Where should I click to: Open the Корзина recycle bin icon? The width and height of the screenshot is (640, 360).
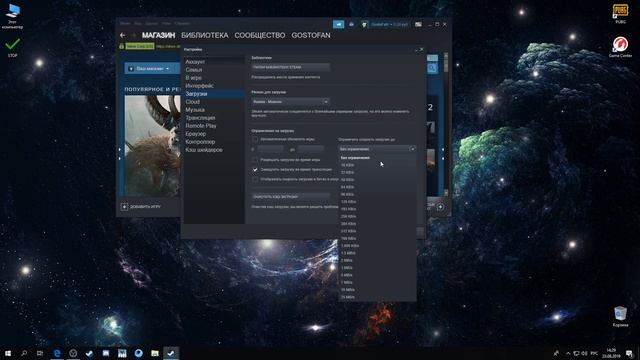point(620,317)
